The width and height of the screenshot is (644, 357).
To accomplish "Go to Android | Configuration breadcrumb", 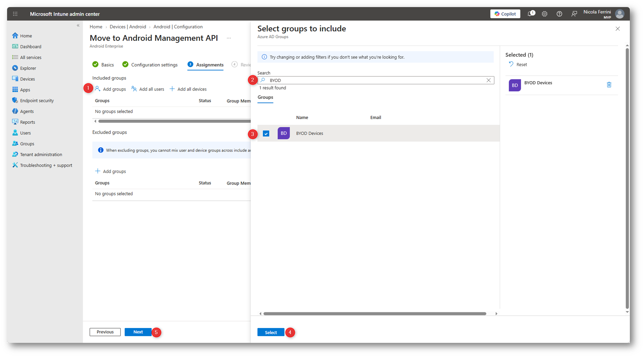I will pos(178,27).
